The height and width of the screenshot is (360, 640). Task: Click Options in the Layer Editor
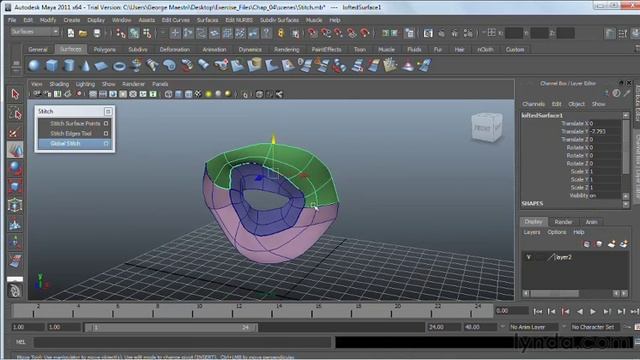(557, 232)
